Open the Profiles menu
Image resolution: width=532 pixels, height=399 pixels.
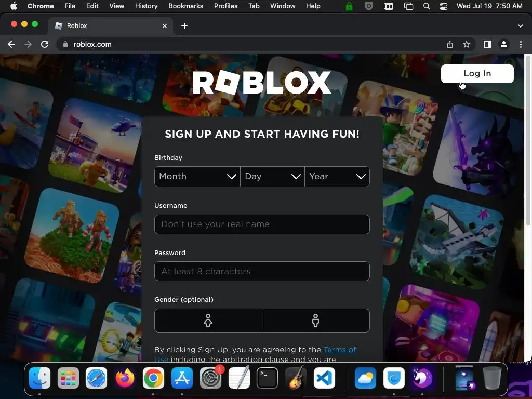(x=225, y=6)
